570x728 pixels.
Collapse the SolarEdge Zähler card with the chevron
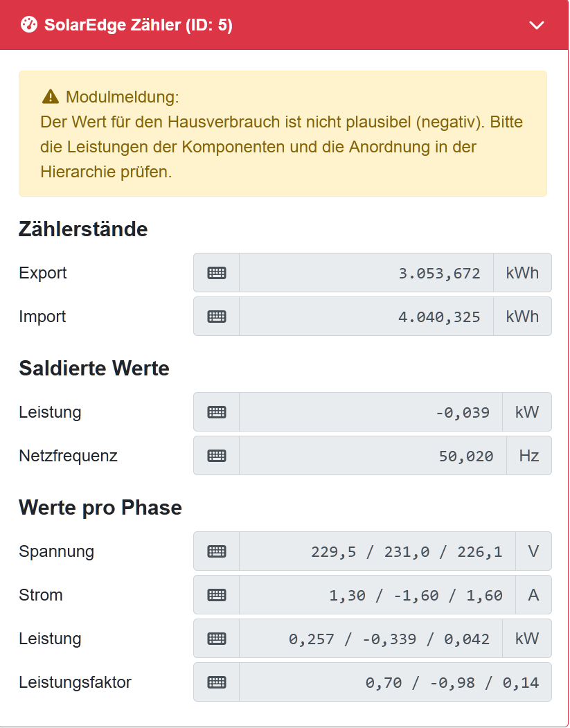click(x=537, y=26)
